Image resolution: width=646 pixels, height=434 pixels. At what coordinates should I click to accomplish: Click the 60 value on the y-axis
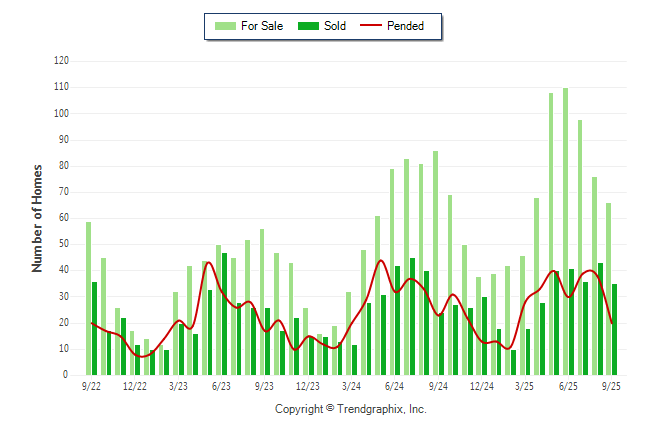pyautogui.click(x=64, y=218)
